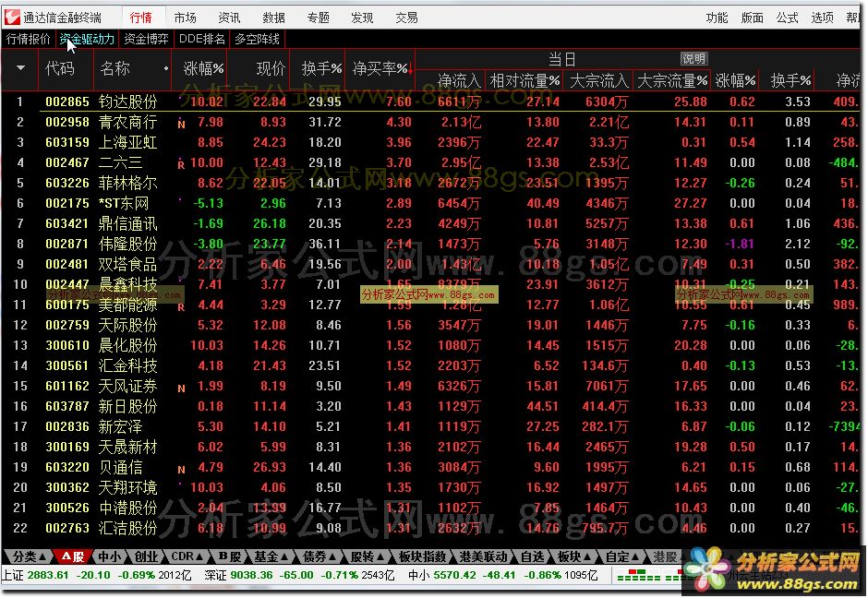The width and height of the screenshot is (868, 598).
Task: Select the stock row 002481 双塔食品
Action: pyautogui.click(x=431, y=264)
